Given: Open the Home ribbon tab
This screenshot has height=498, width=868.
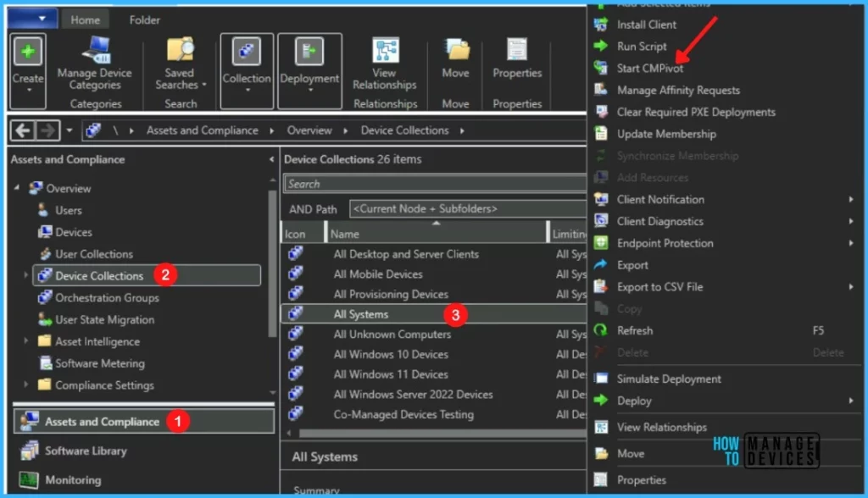Looking at the screenshot, I should point(86,20).
